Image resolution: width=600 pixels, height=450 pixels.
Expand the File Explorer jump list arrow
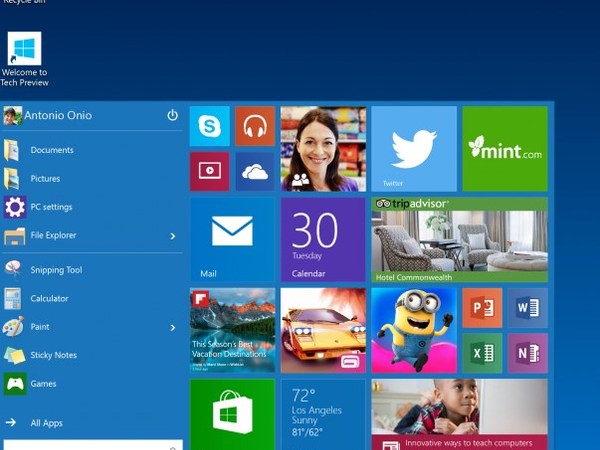coord(173,236)
